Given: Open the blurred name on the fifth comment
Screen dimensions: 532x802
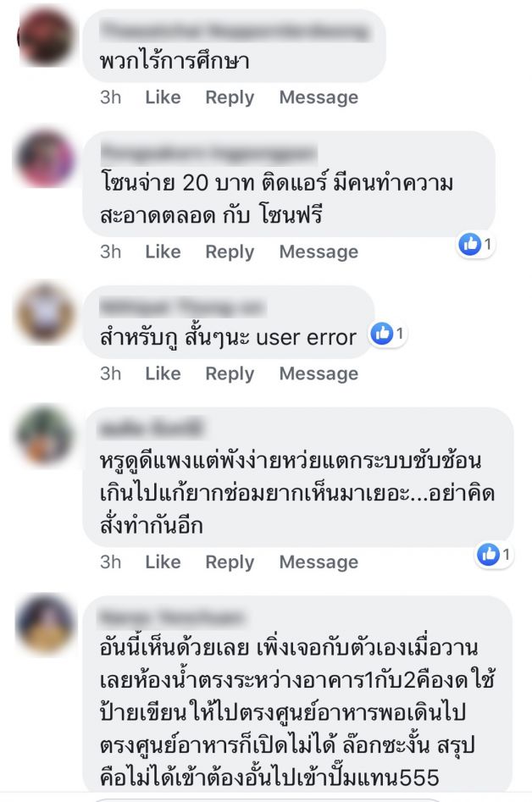Looking at the screenshot, I should (x=171, y=617).
